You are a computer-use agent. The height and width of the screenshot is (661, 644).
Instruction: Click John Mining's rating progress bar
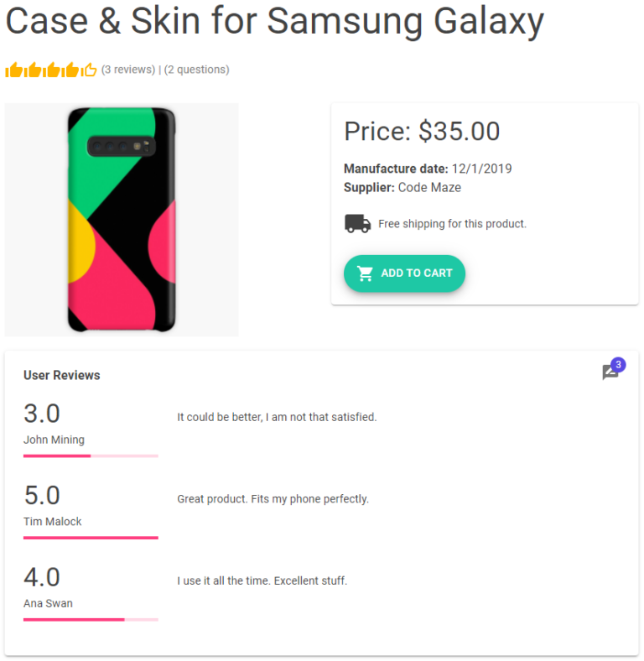91,455
